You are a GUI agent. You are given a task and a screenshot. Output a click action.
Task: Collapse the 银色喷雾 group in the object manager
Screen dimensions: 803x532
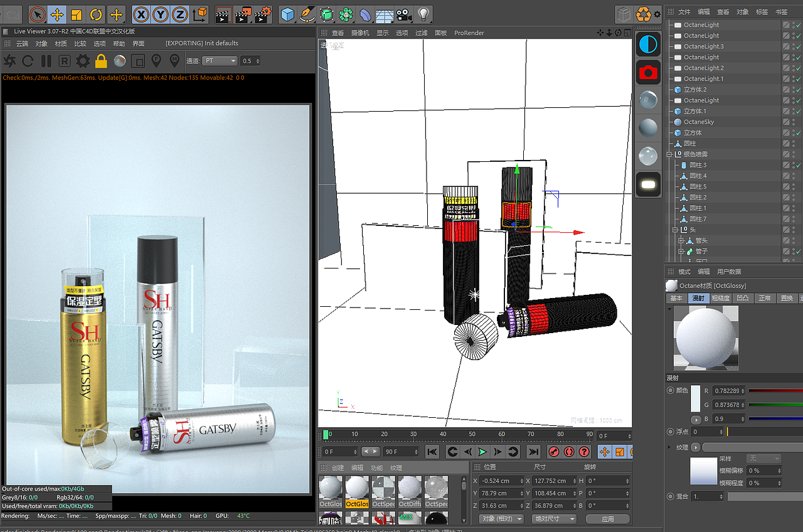(x=669, y=154)
